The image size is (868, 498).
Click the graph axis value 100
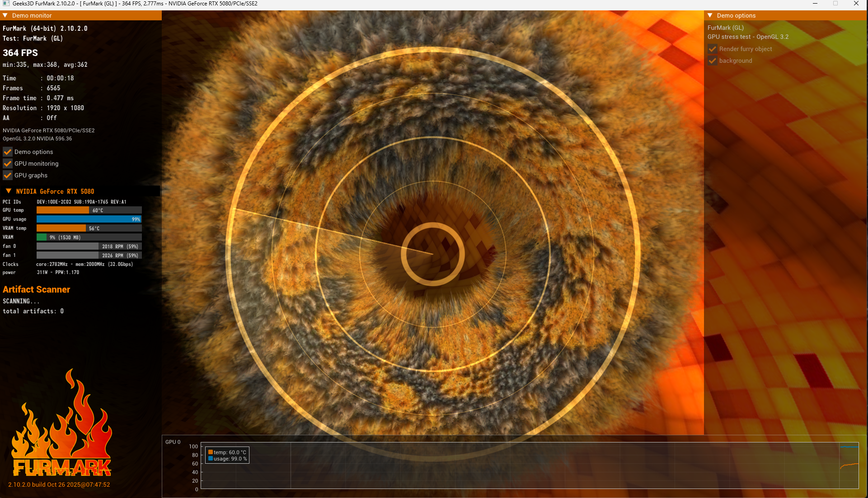click(193, 446)
